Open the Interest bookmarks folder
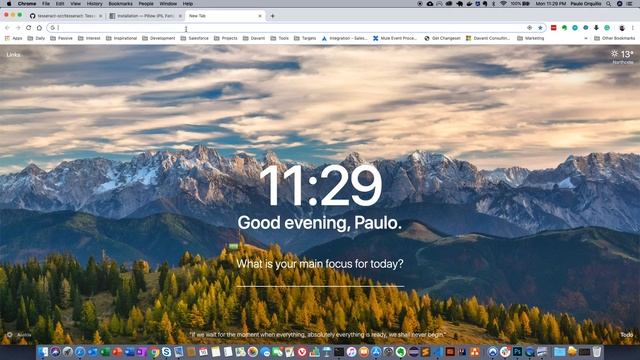The width and height of the screenshot is (640, 360). click(x=89, y=38)
